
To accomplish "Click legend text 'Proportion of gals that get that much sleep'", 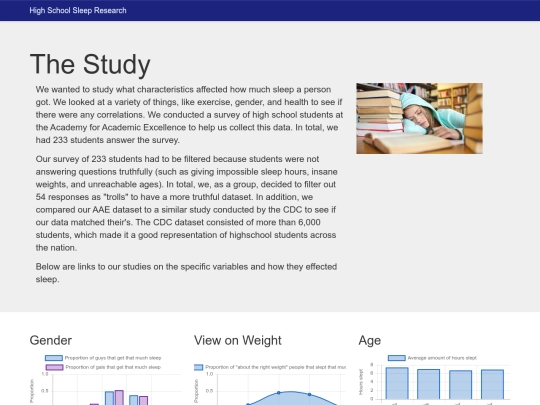I will (x=113, y=367).
